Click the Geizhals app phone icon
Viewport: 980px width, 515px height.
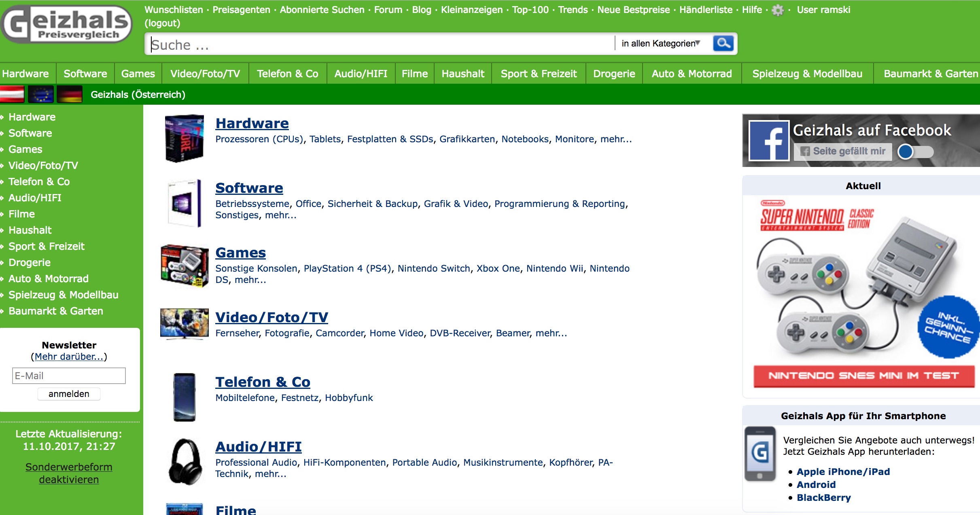tap(760, 454)
